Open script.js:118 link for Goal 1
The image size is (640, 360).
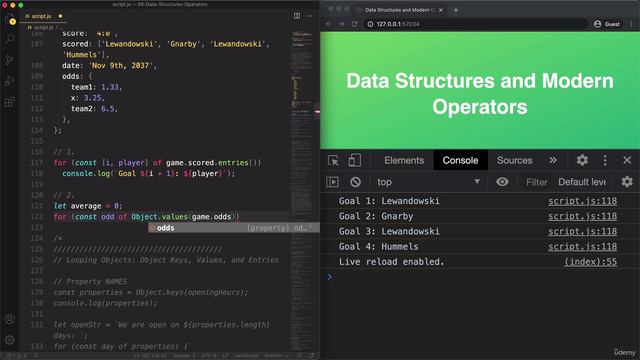(x=582, y=201)
